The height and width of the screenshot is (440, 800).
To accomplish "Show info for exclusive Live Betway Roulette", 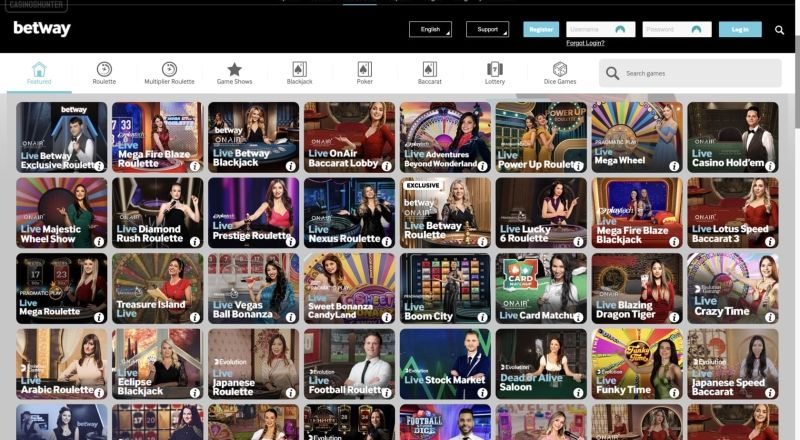I will coord(482,241).
